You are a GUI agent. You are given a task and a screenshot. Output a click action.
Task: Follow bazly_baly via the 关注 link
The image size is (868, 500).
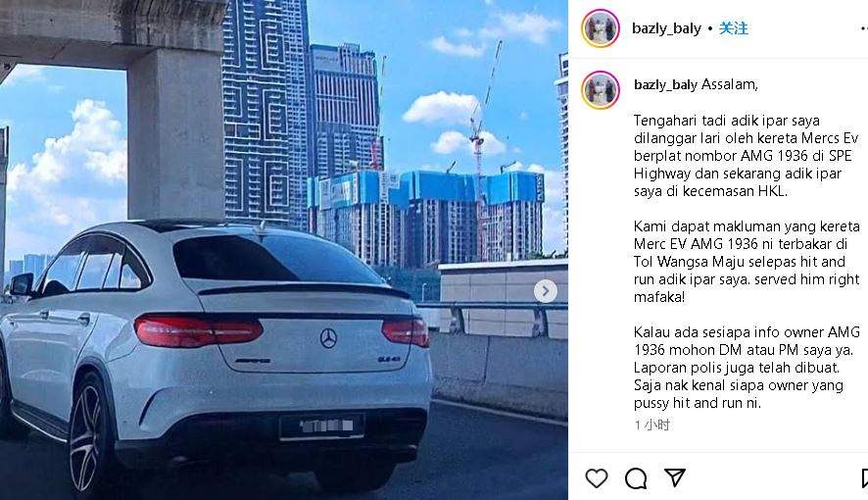(x=733, y=28)
